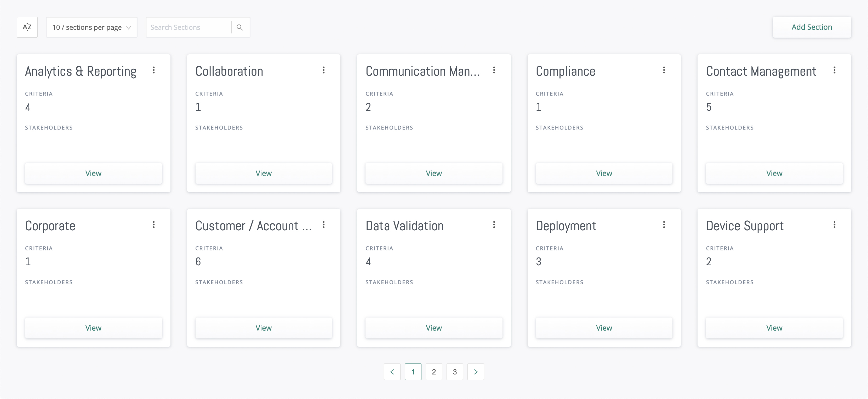This screenshot has width=868, height=399.
Task: Click the Compliance card title
Action: point(566,71)
